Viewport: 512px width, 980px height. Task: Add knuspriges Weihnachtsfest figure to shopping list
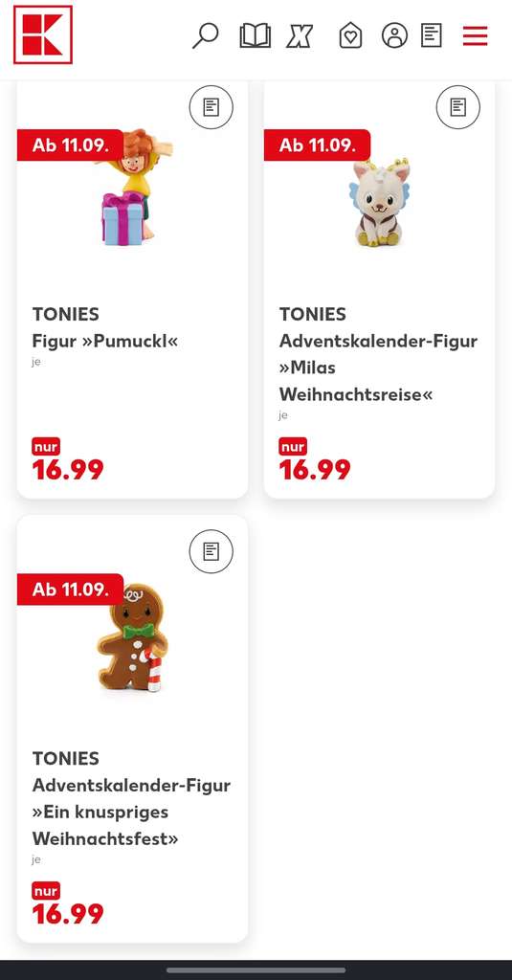[211, 551]
